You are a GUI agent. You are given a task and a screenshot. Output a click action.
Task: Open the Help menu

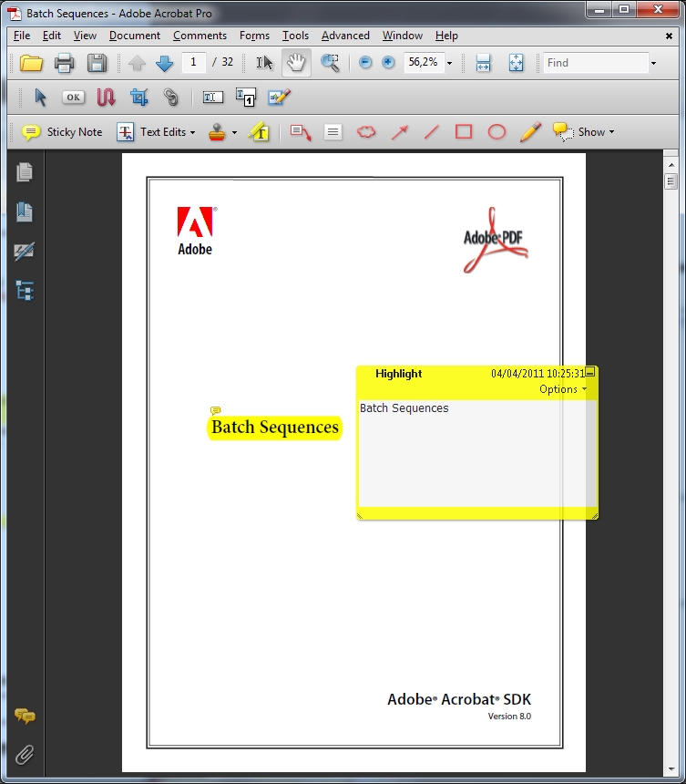pyautogui.click(x=446, y=36)
